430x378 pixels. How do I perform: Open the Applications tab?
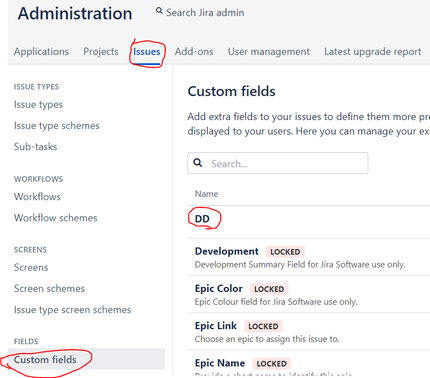pyautogui.click(x=41, y=52)
